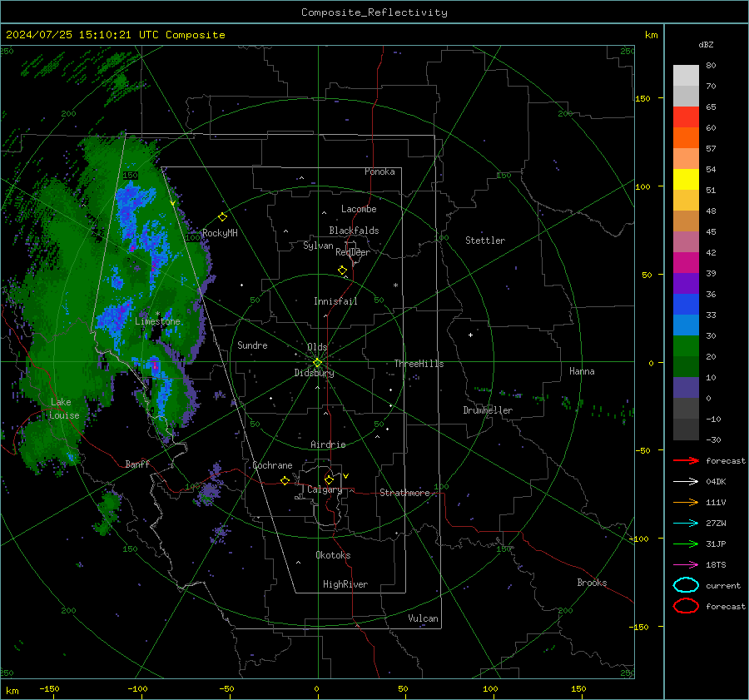This screenshot has width=749, height=700.
Task: Select the light gray 80 dBZ swatch
Action: tap(686, 75)
